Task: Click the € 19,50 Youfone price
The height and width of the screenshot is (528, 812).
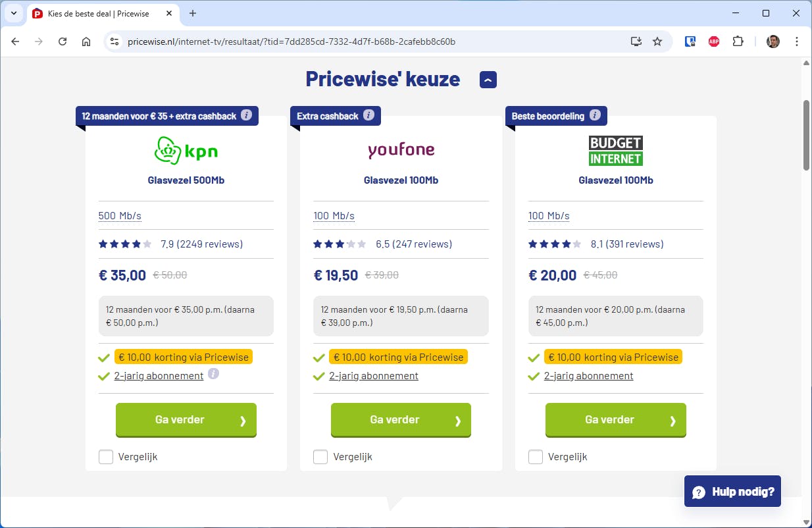Action: click(336, 275)
